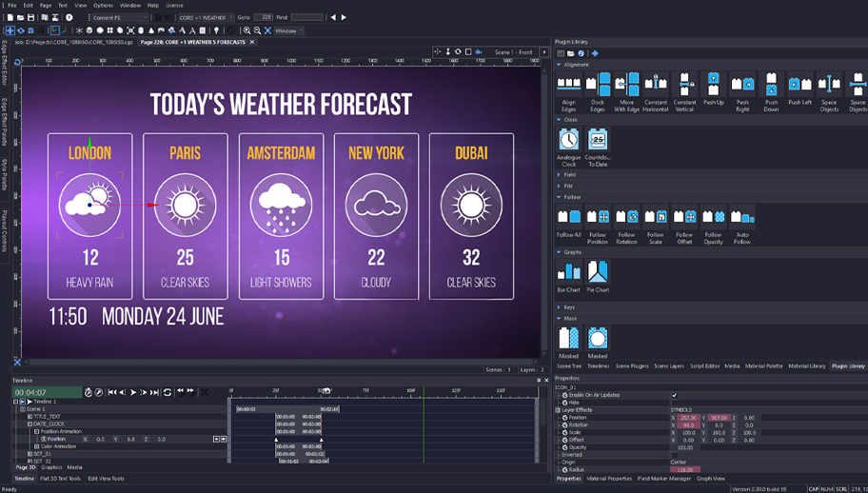
Task: Tick the Hide property checkbox
Action: (x=674, y=403)
